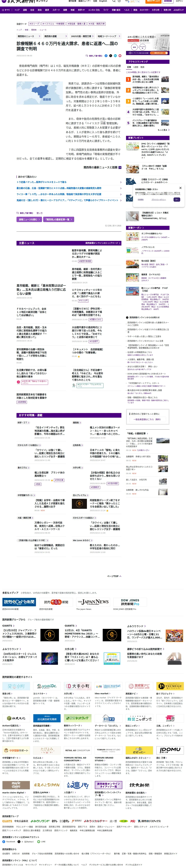Viewport: 186px width, 868px height.
Task: Open the プライバシーポリシー link in popup
Action: (158, 199)
